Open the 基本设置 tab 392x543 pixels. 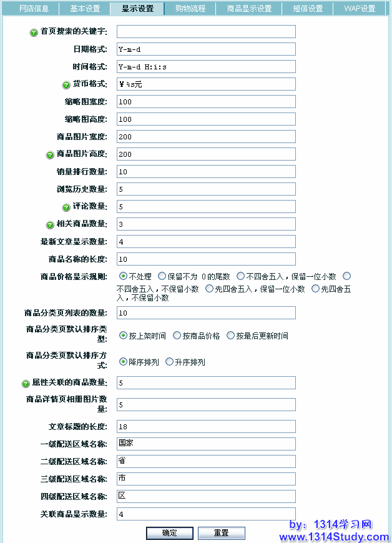pos(84,9)
